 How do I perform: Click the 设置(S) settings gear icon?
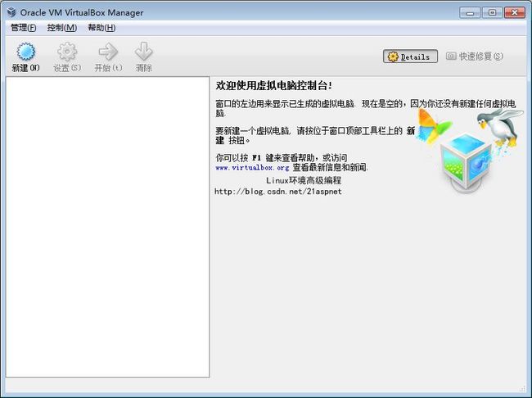[67, 52]
